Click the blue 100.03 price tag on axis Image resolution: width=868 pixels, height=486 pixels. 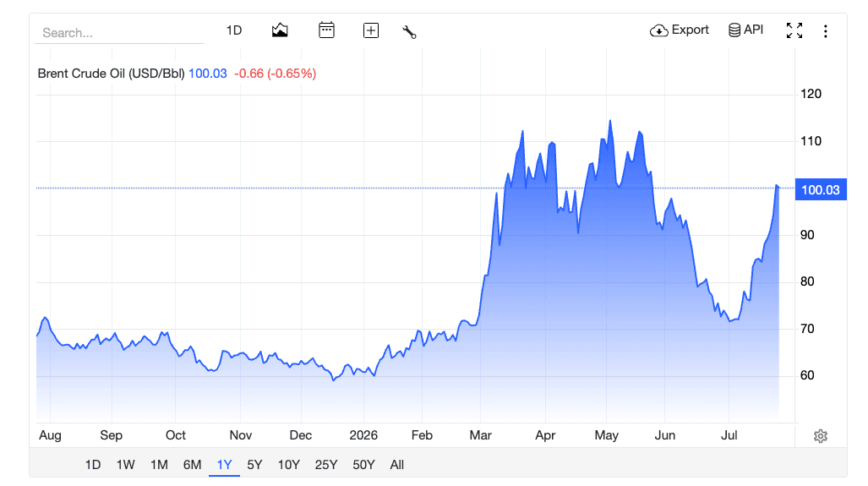pos(821,190)
